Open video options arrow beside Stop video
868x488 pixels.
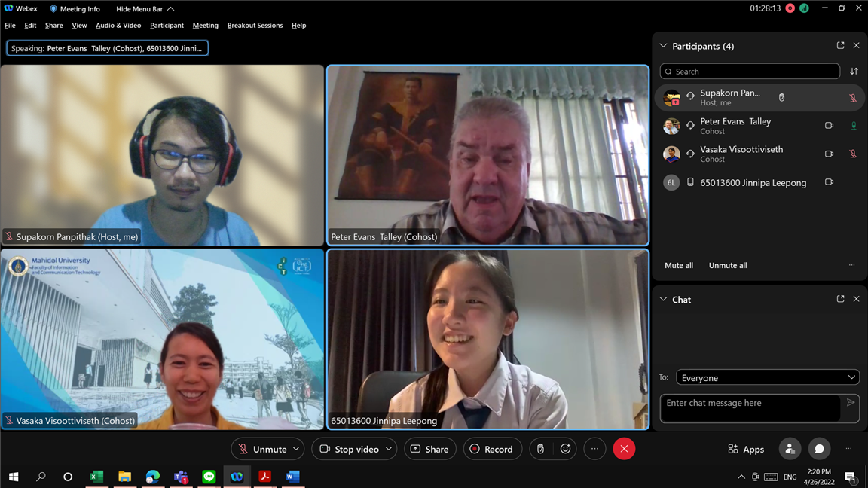(389, 449)
